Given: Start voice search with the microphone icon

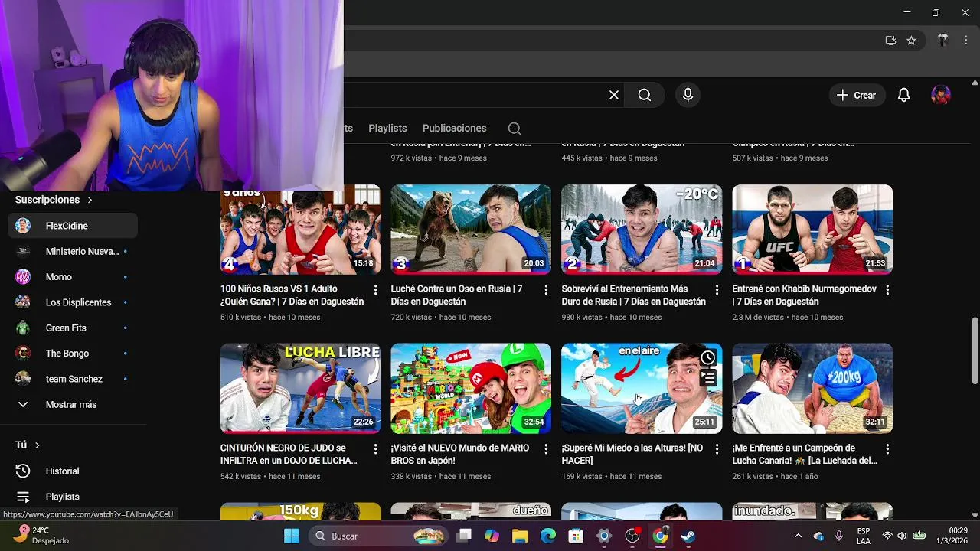Looking at the screenshot, I should [688, 95].
